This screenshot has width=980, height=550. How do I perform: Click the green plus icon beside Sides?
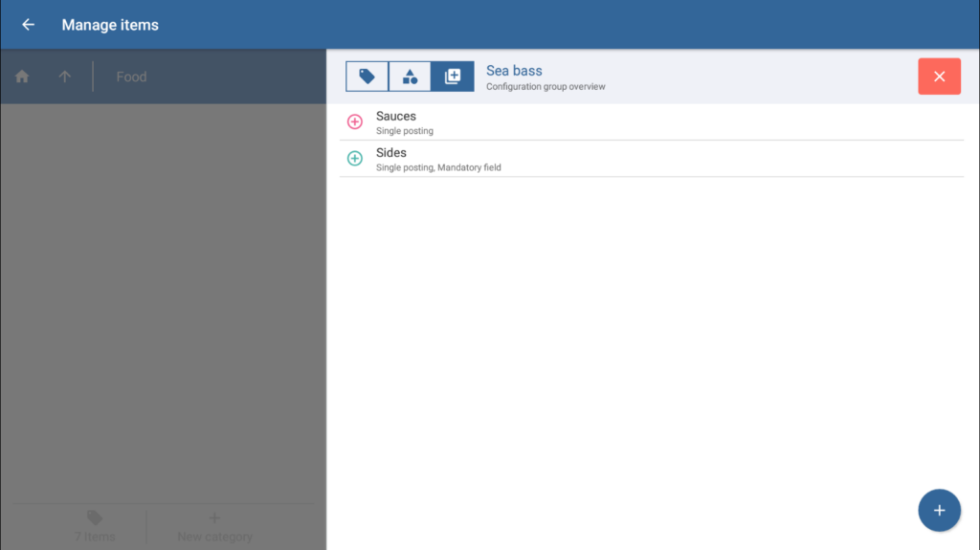tap(355, 159)
